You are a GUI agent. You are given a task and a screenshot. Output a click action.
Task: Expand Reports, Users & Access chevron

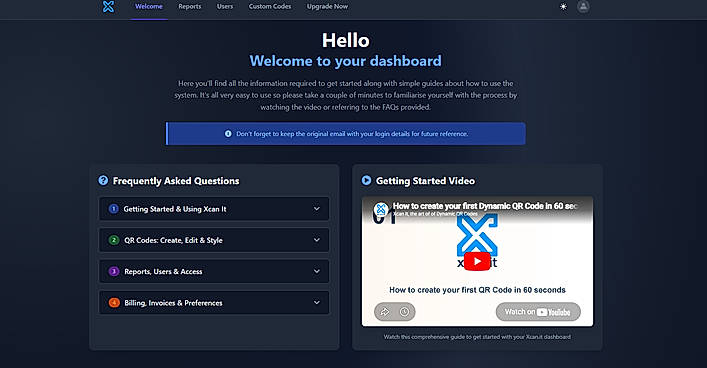pos(317,271)
